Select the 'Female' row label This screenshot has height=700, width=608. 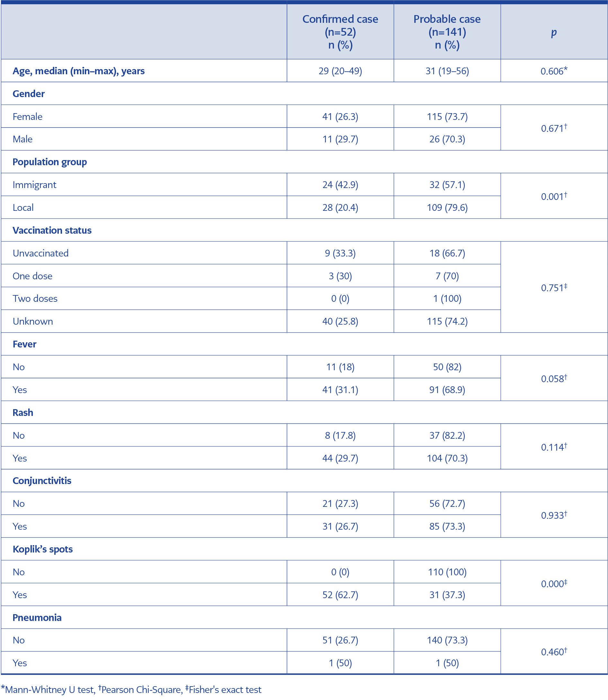point(28,116)
